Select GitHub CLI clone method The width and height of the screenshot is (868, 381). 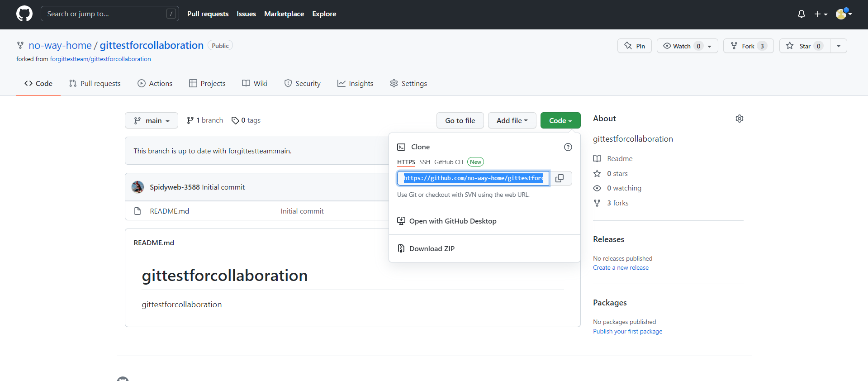449,162
